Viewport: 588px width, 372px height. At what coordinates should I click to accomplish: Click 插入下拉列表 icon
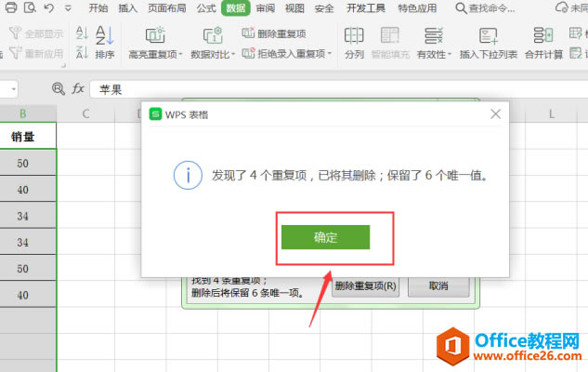(489, 43)
